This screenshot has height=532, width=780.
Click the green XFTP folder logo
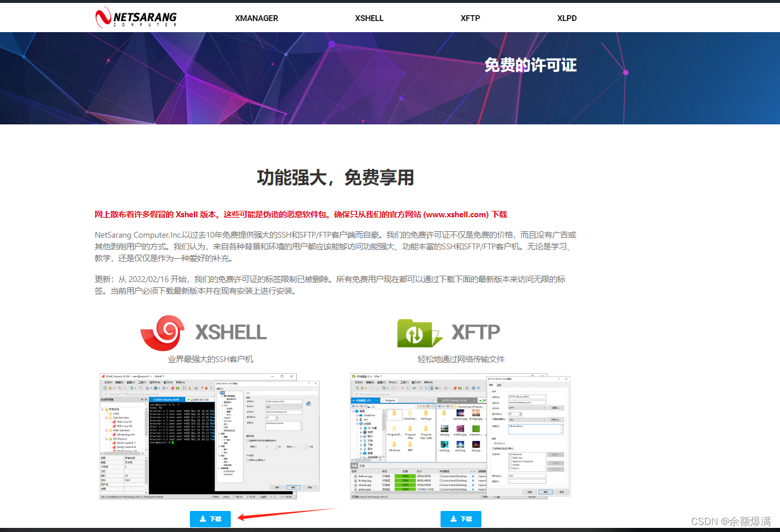click(x=420, y=333)
